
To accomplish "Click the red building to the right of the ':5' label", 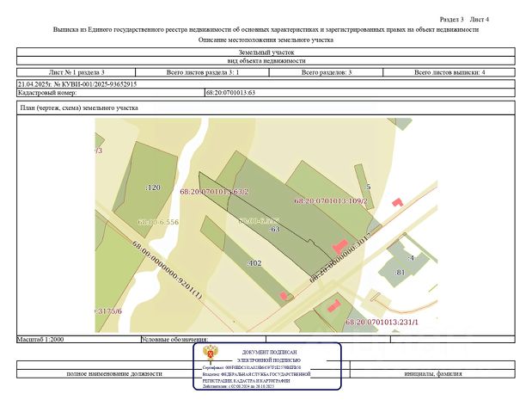I will [x=397, y=203].
